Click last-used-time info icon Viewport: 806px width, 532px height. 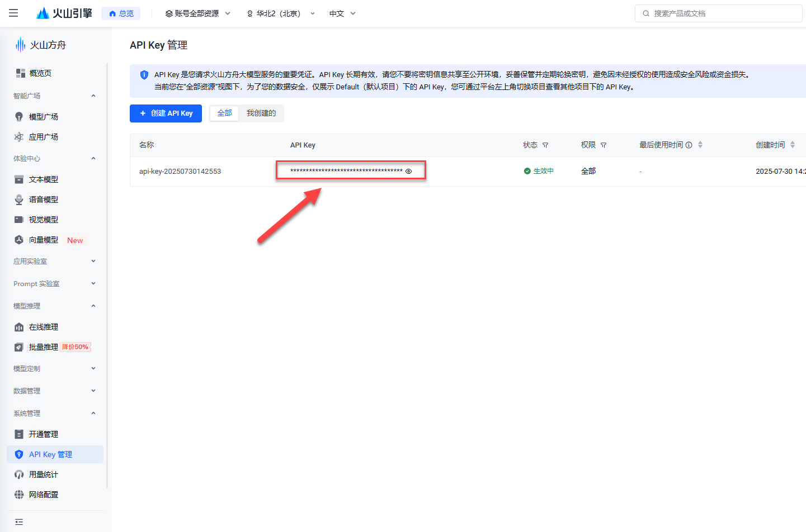[x=689, y=145]
